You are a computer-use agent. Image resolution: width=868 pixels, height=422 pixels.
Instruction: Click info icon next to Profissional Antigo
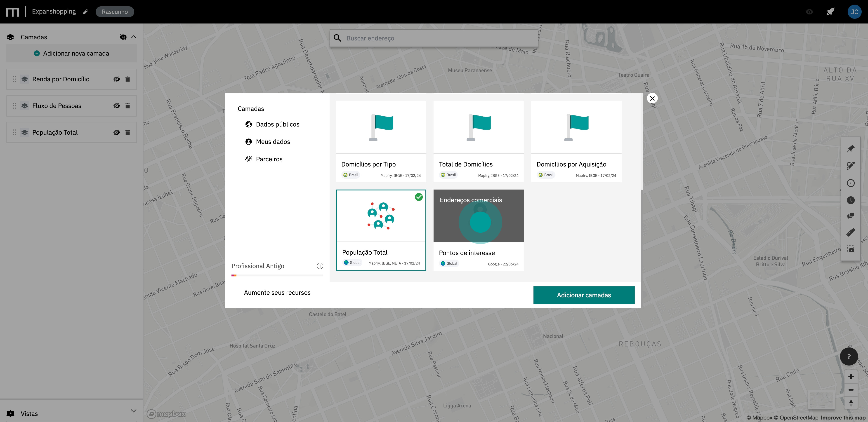(320, 266)
